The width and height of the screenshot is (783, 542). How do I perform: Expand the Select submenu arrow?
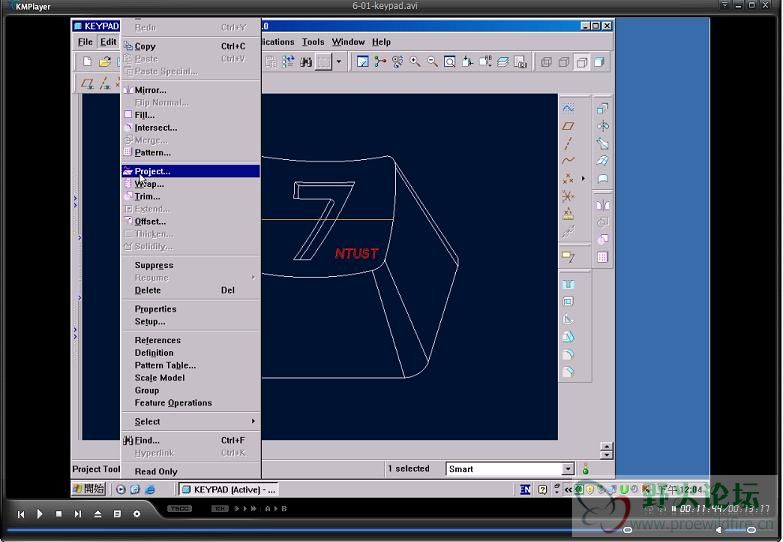point(253,421)
